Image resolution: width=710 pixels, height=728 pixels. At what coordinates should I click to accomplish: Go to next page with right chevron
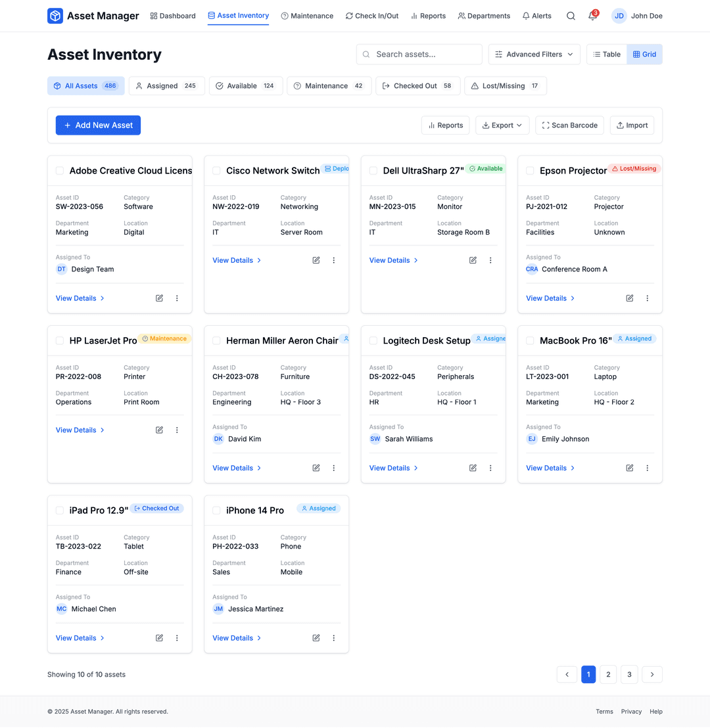[651, 674]
